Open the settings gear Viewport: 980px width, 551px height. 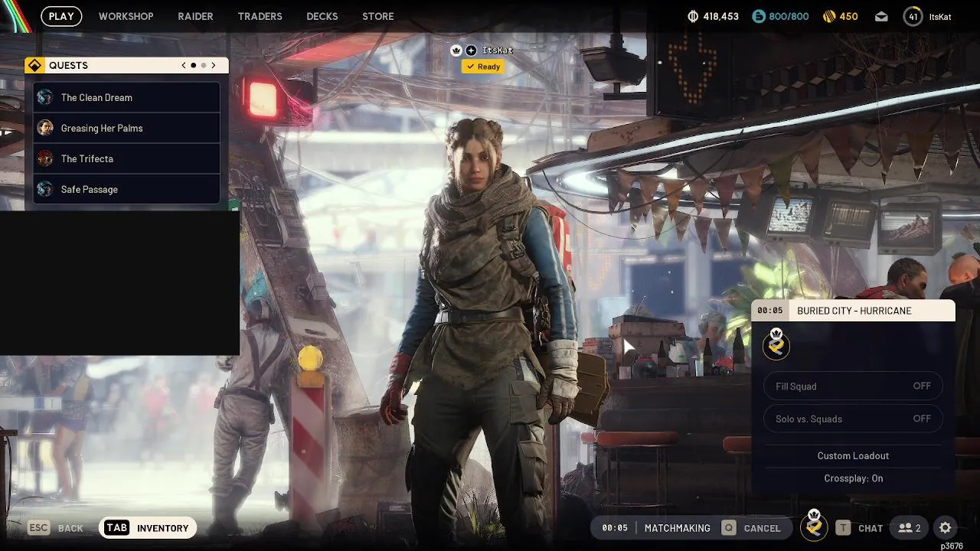[946, 528]
